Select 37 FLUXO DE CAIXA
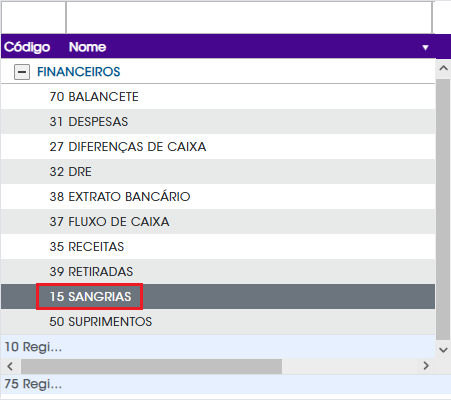The width and height of the screenshot is (451, 400). point(218,222)
